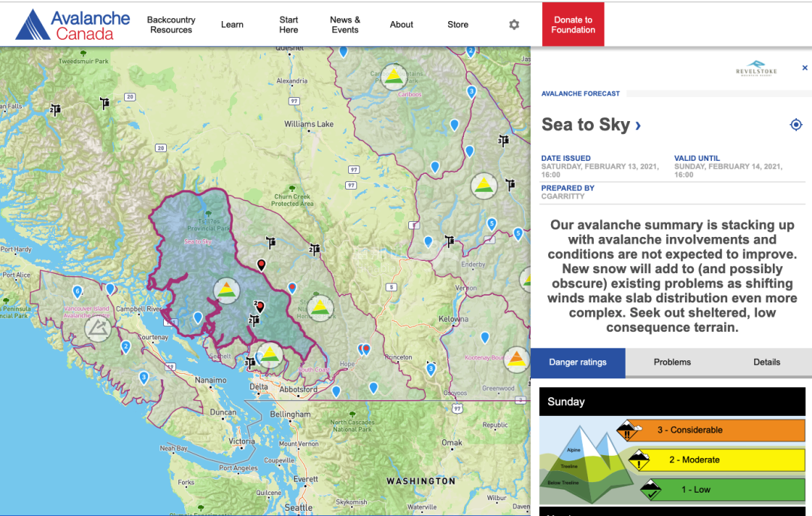
Task: Select observation pin numbered 3 near Nanaimo
Action: coord(144,378)
